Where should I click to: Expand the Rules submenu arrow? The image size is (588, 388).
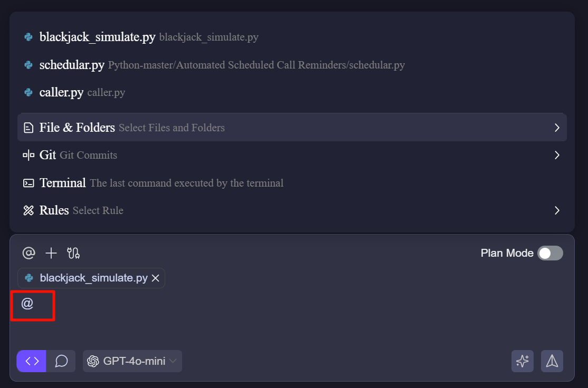[x=556, y=210]
